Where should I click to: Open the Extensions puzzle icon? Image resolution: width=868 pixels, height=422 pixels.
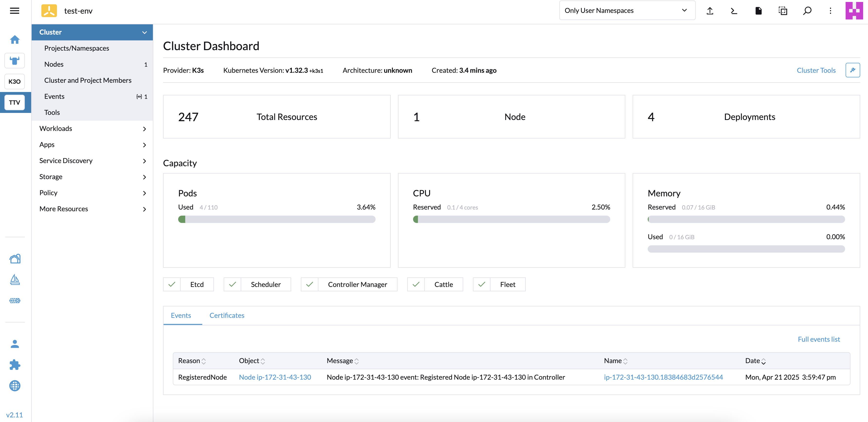(15, 365)
